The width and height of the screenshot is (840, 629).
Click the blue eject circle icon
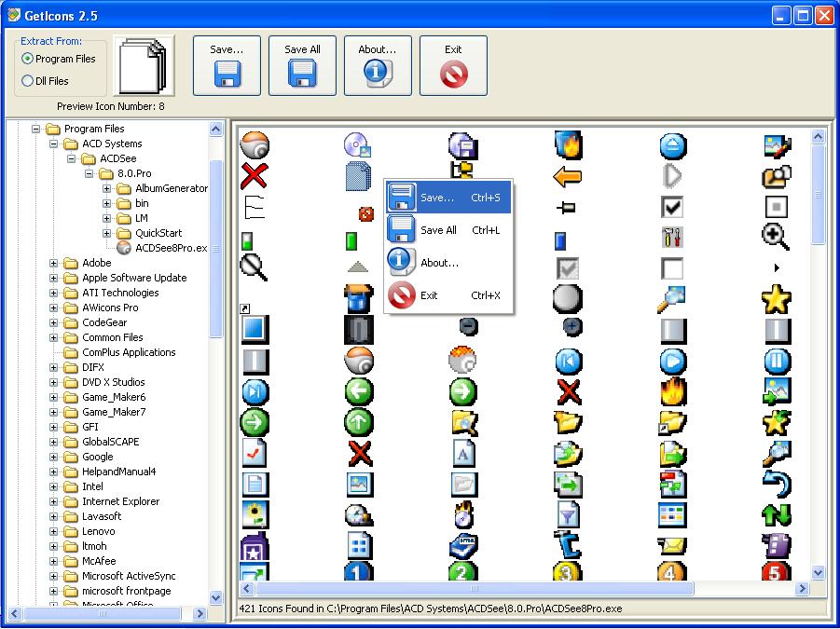(673, 145)
